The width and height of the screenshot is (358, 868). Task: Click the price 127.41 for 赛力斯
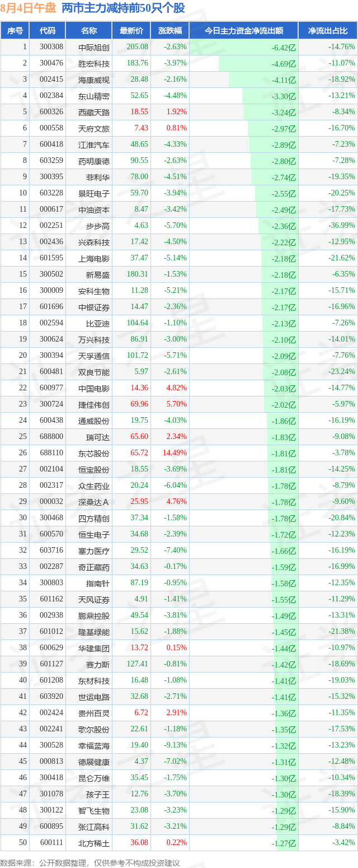[138, 664]
